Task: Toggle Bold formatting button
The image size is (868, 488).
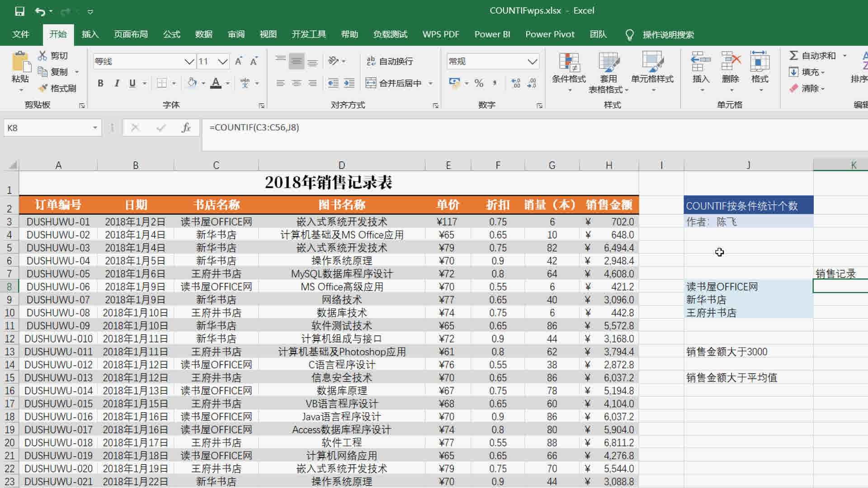Action: coord(100,83)
